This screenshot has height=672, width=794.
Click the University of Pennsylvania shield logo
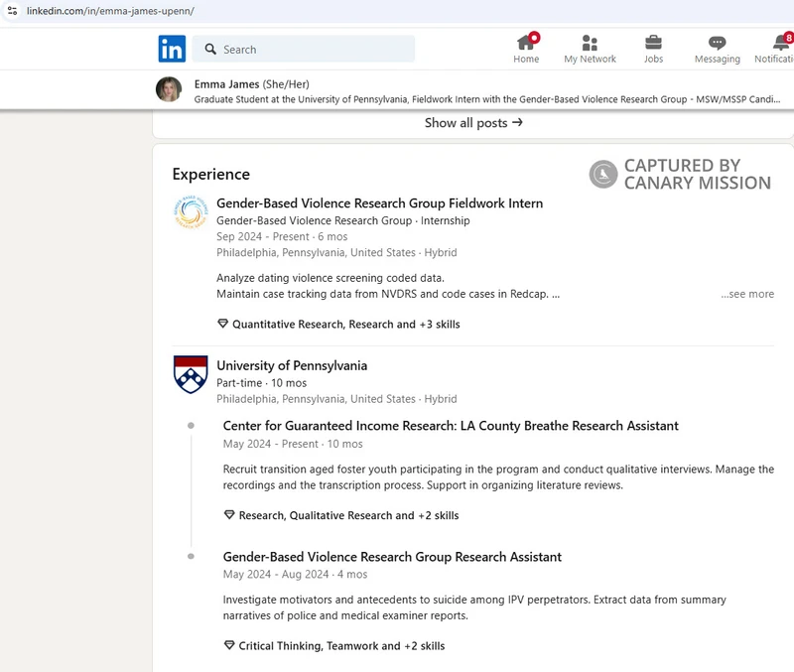191,374
